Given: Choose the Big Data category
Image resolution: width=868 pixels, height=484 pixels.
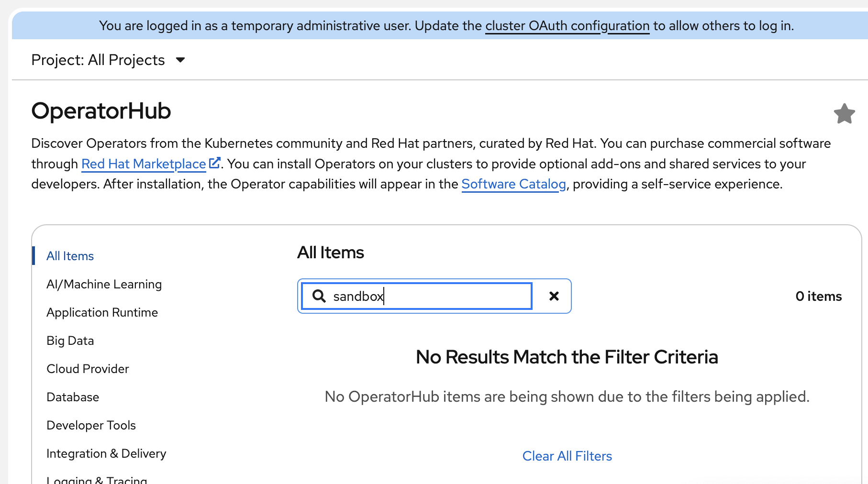Looking at the screenshot, I should click(x=70, y=341).
